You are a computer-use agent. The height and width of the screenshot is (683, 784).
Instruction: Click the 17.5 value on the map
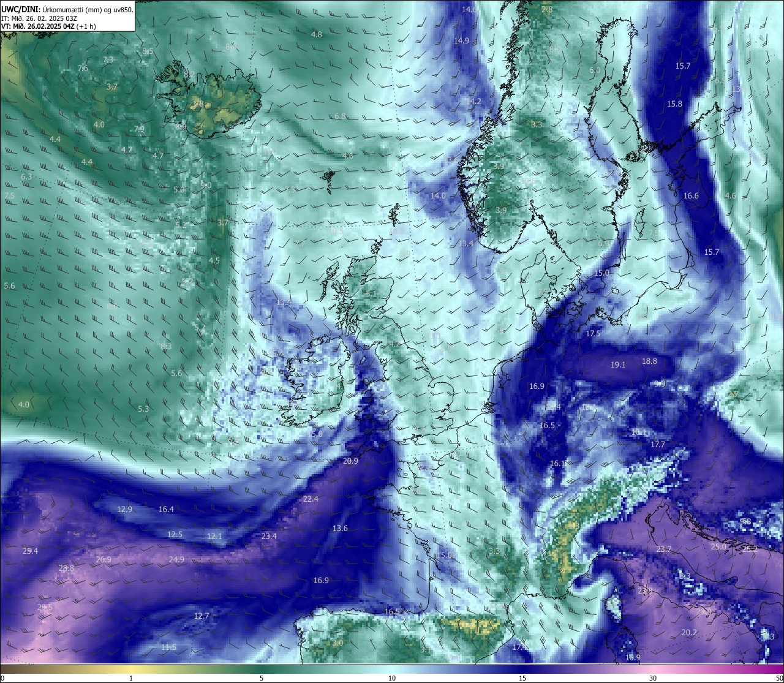click(593, 333)
